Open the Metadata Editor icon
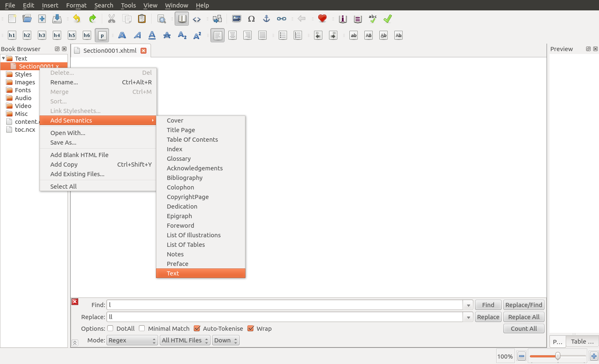This screenshot has width=599, height=364. tap(343, 19)
